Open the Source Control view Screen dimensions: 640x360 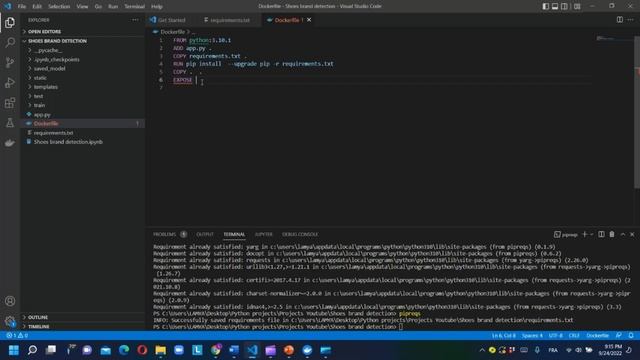pyautogui.click(x=10, y=62)
